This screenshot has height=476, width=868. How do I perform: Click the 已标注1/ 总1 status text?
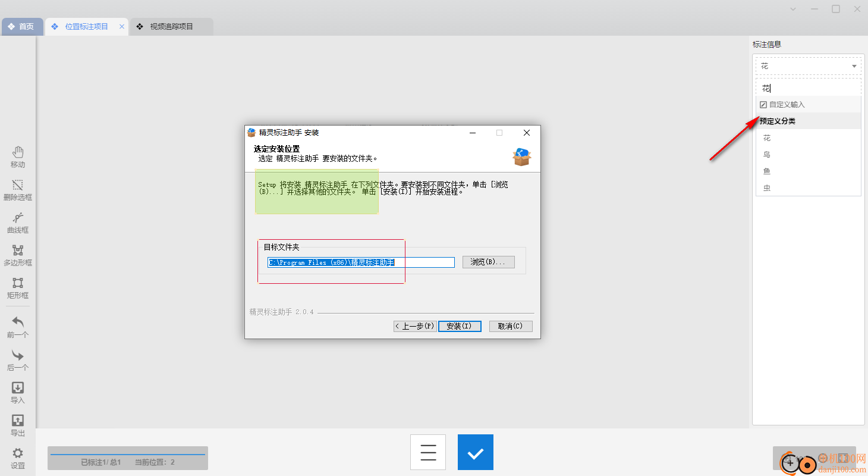[x=101, y=462]
